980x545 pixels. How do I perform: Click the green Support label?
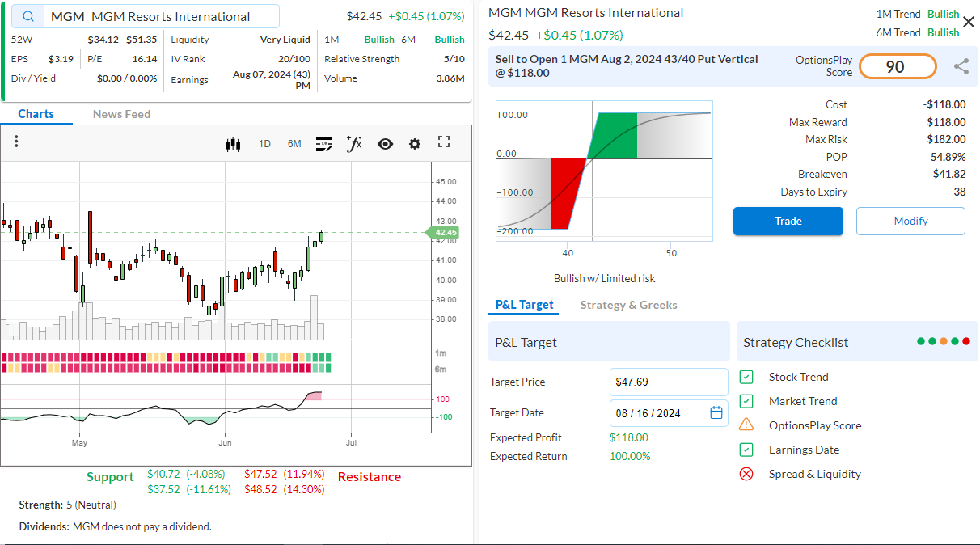point(110,477)
